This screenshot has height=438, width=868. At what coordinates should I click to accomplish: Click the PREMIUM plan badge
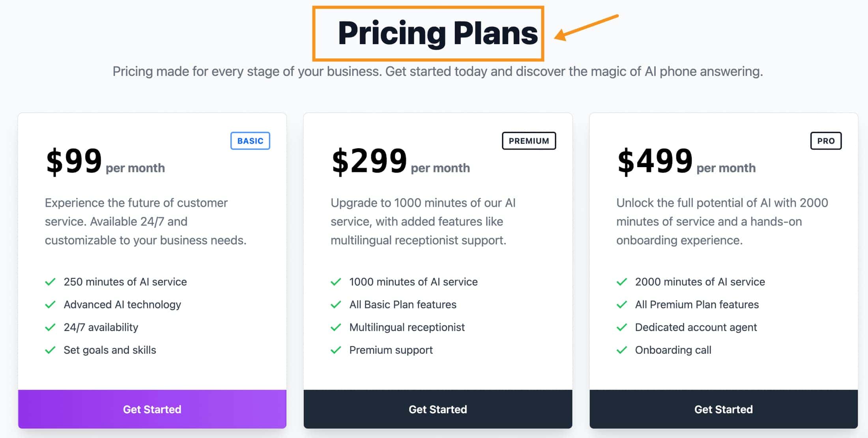pyautogui.click(x=529, y=141)
